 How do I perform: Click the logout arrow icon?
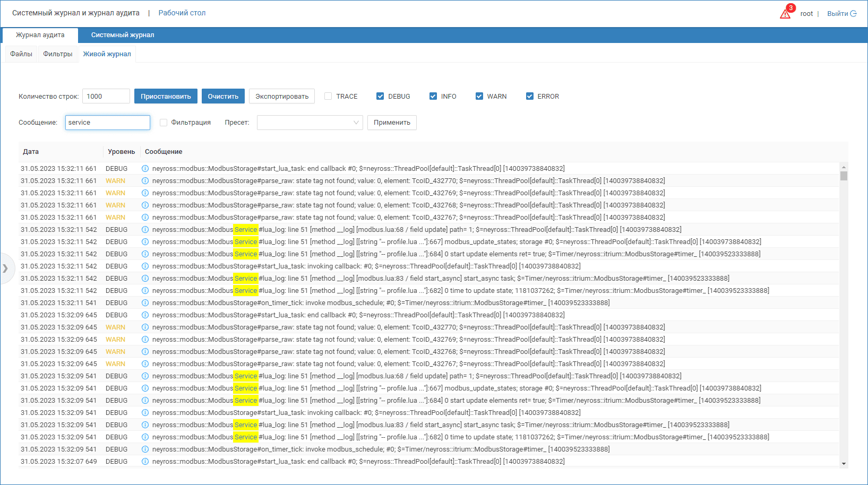pyautogui.click(x=854, y=14)
